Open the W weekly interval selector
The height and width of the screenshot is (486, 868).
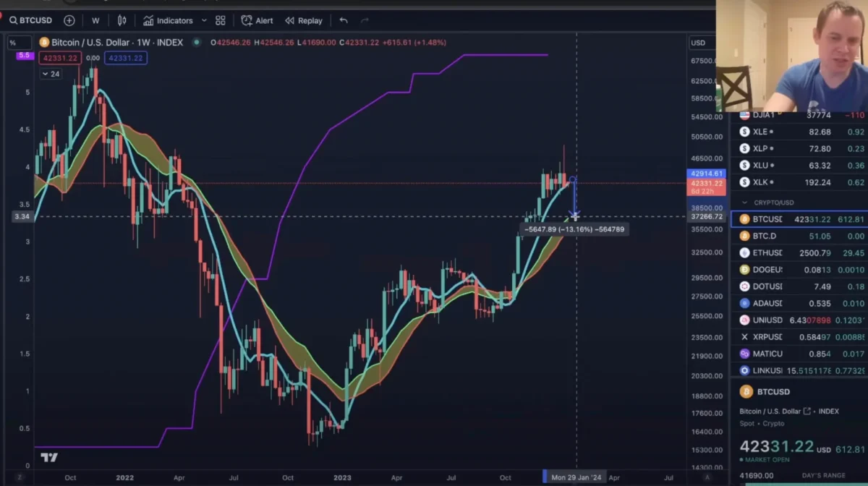[95, 20]
